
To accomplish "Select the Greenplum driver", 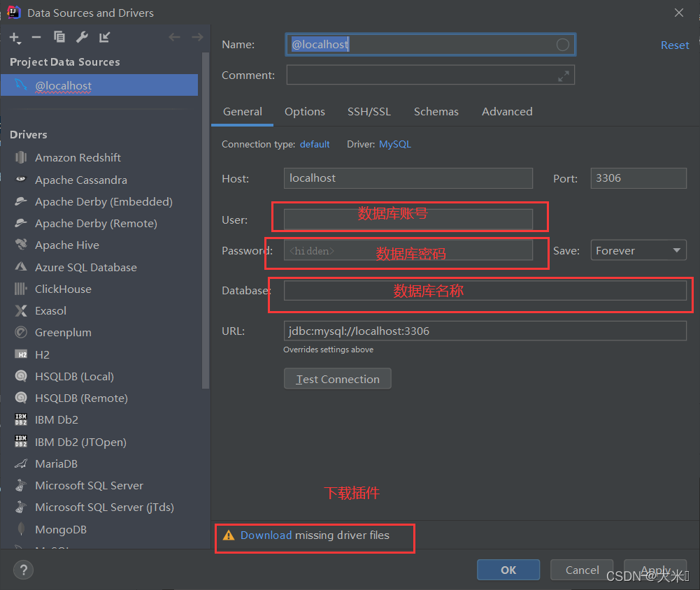I will (63, 333).
